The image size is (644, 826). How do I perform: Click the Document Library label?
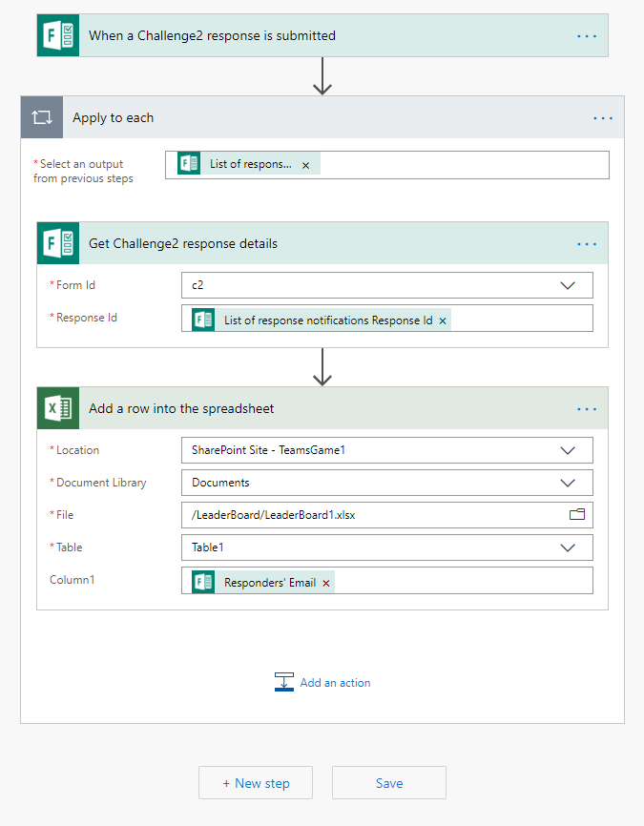pos(101,483)
